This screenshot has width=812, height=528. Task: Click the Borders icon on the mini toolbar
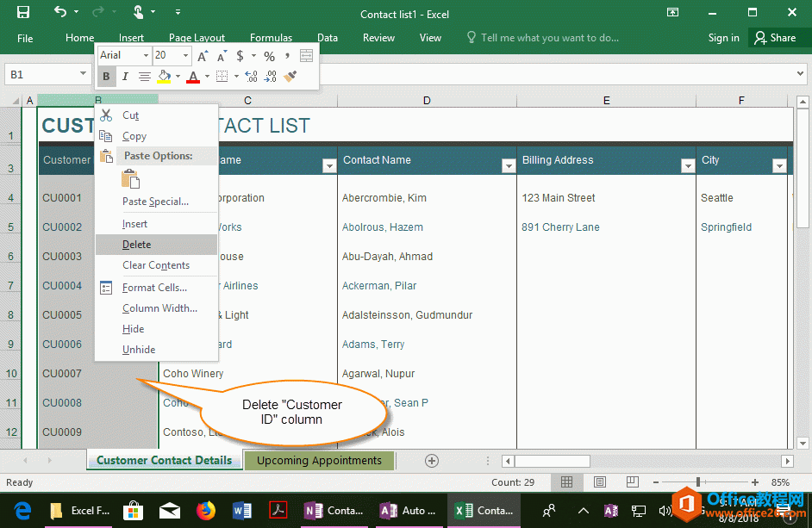pyautogui.click(x=222, y=78)
